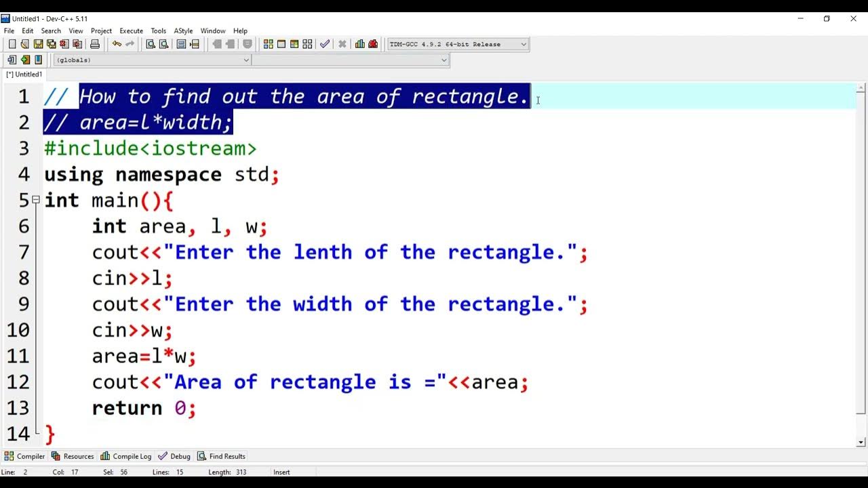The height and width of the screenshot is (488, 868).
Task: Click the green arrow Insert icon
Action: 25,60
